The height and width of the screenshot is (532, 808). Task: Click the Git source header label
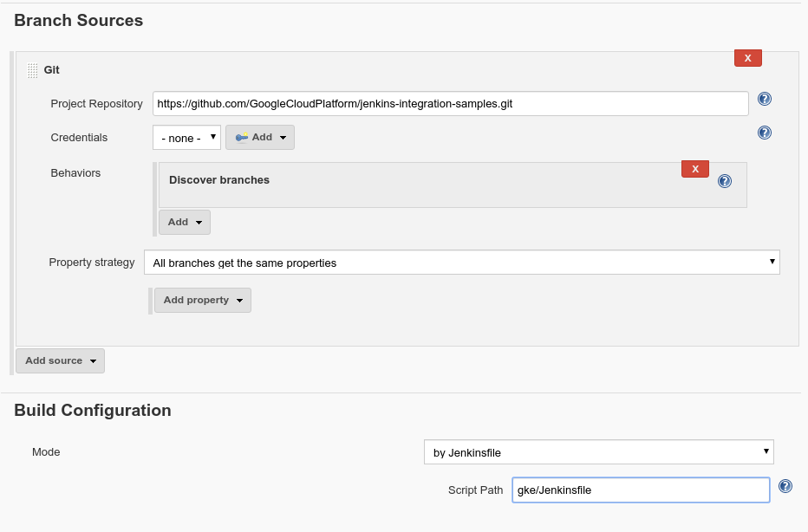click(52, 69)
